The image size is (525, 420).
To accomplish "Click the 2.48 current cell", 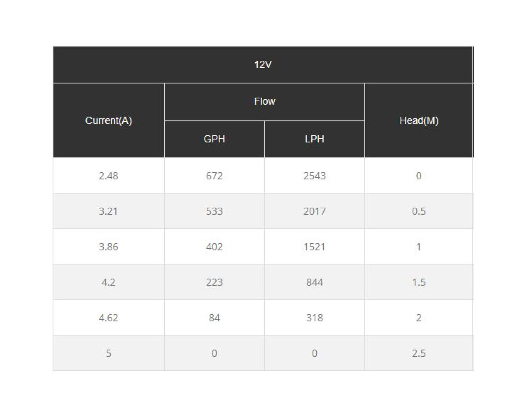I will click(109, 176).
